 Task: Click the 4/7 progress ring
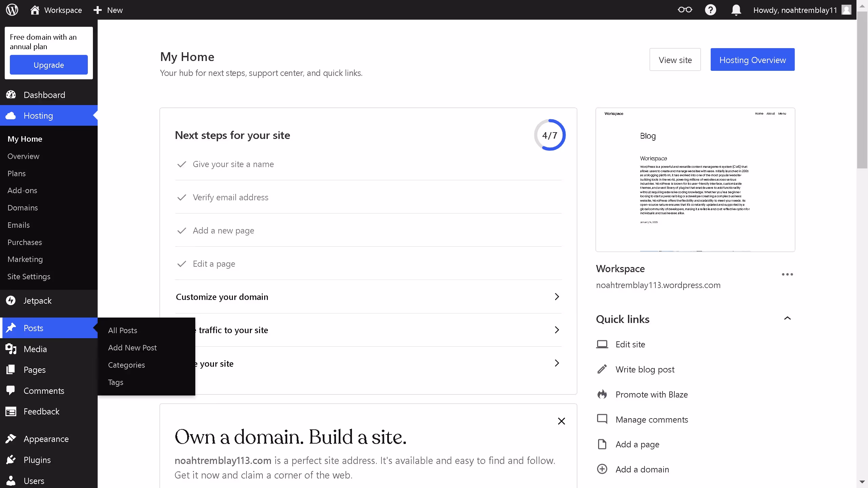click(x=549, y=135)
